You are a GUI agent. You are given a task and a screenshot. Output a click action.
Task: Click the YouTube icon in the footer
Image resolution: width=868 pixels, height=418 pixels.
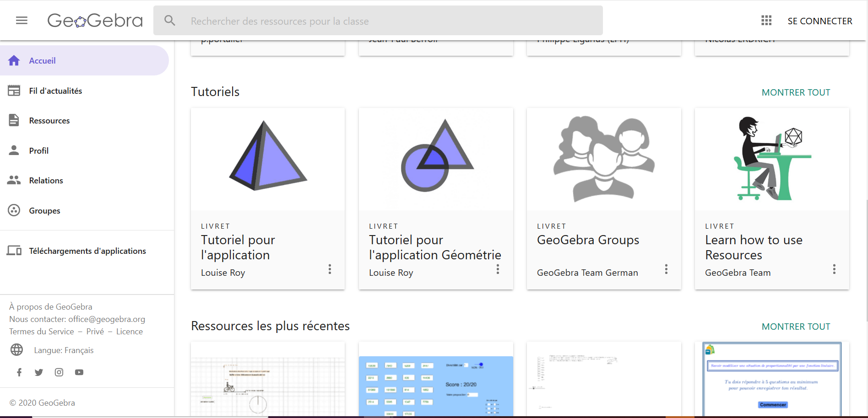(x=79, y=372)
